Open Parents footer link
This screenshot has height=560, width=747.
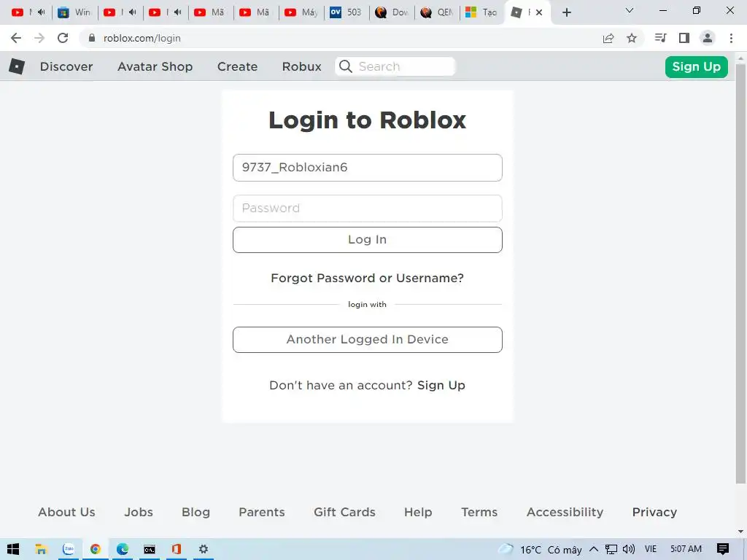(262, 512)
